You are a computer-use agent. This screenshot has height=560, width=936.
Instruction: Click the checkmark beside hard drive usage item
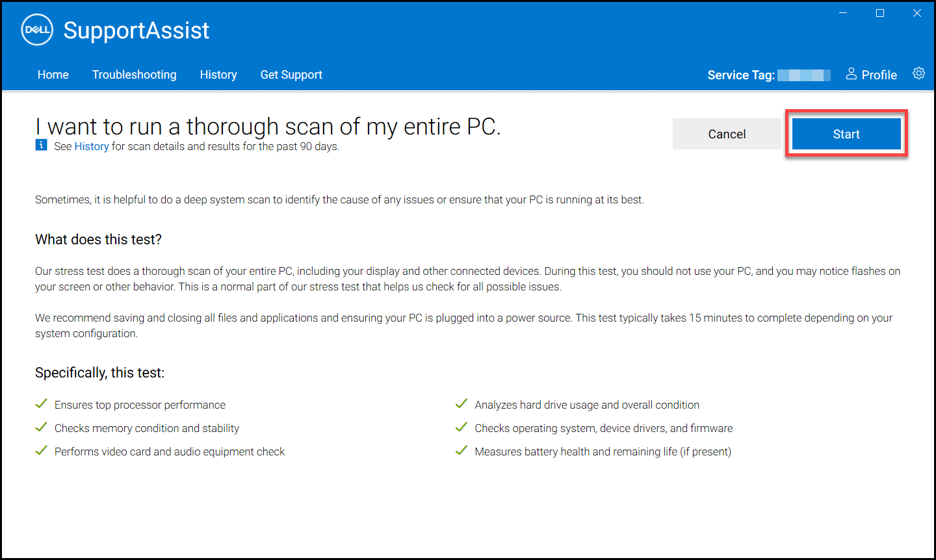(x=461, y=403)
